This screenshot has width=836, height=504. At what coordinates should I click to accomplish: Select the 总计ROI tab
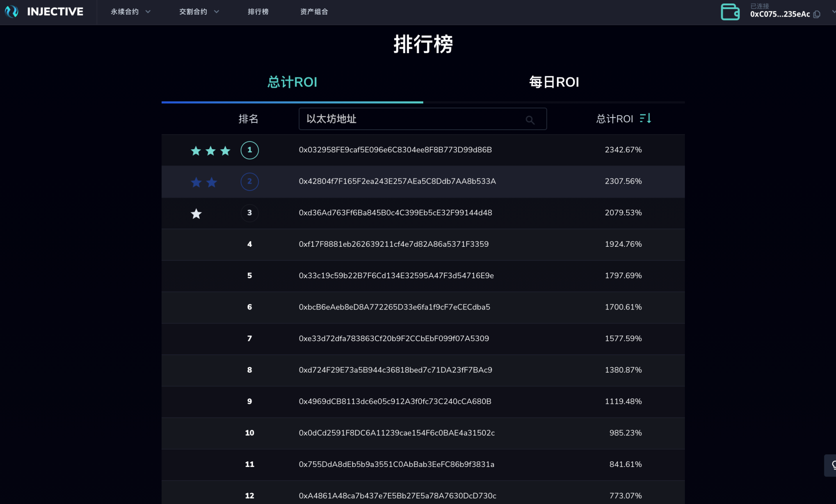(x=292, y=82)
